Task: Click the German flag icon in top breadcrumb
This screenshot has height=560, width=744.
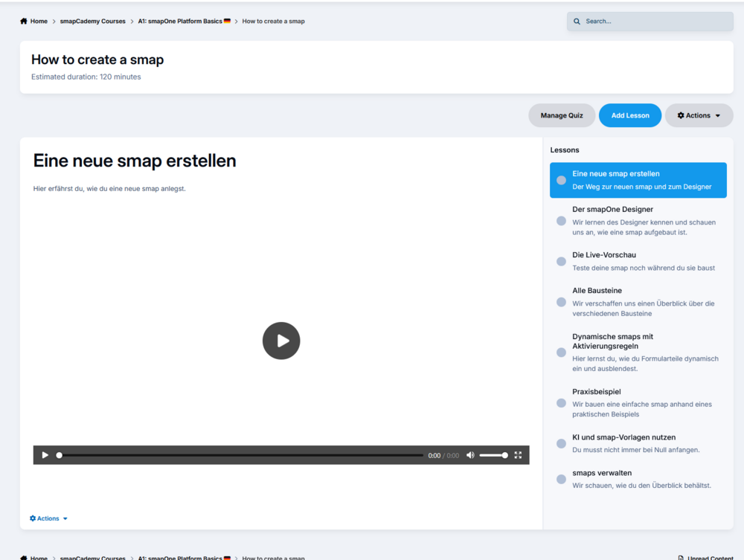Action: [x=227, y=21]
